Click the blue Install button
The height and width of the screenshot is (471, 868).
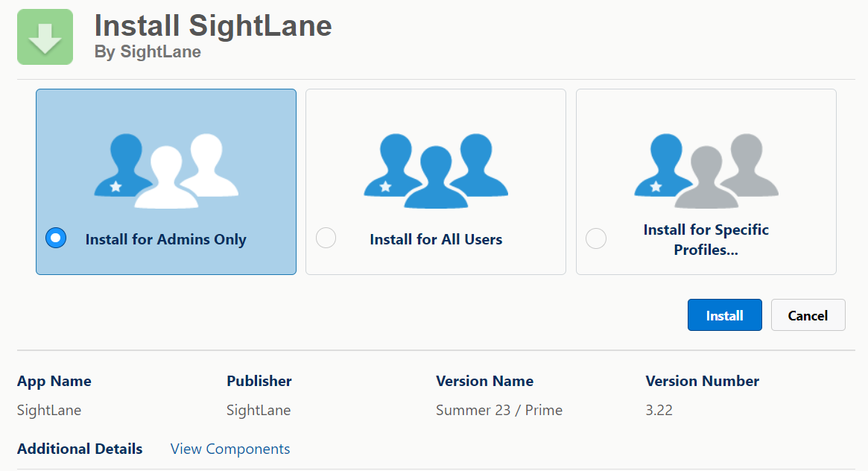coord(725,315)
